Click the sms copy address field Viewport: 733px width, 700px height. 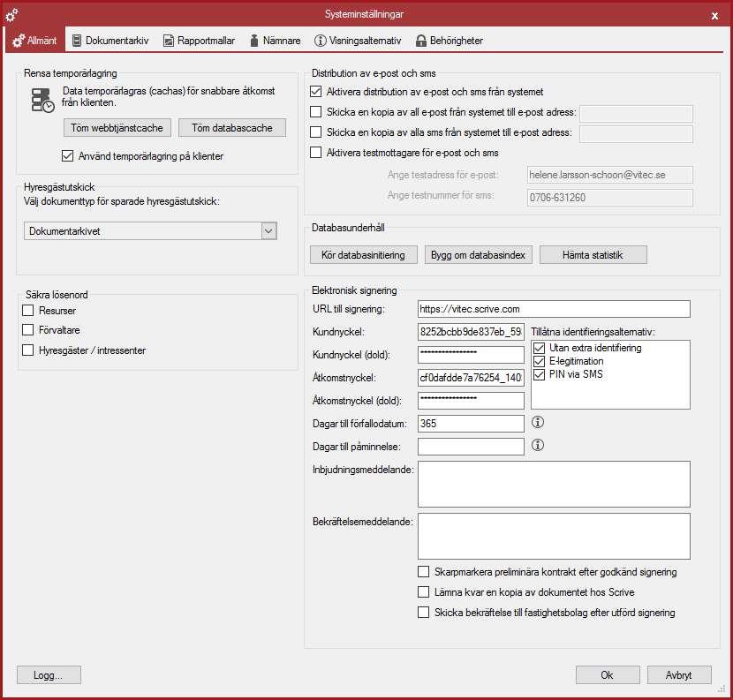click(x=636, y=133)
